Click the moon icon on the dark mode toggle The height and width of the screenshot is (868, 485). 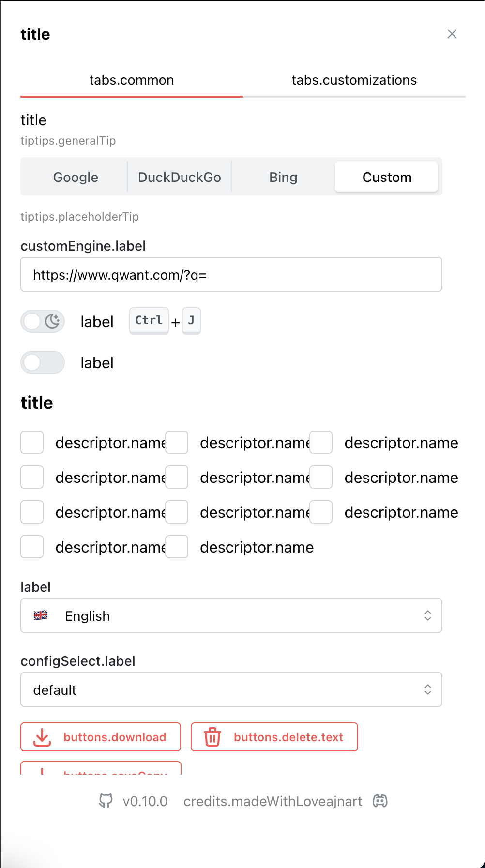(x=53, y=320)
